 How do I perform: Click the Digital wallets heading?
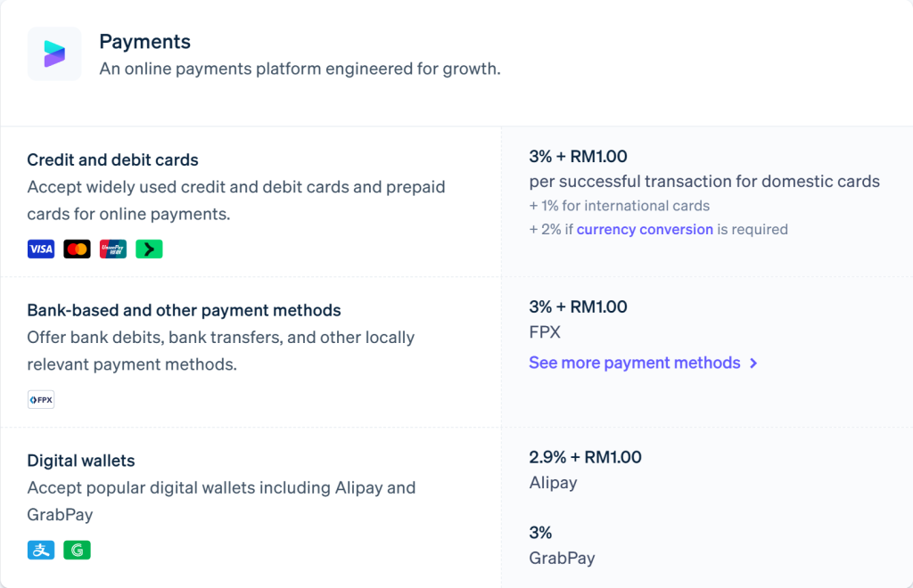pyautogui.click(x=81, y=461)
